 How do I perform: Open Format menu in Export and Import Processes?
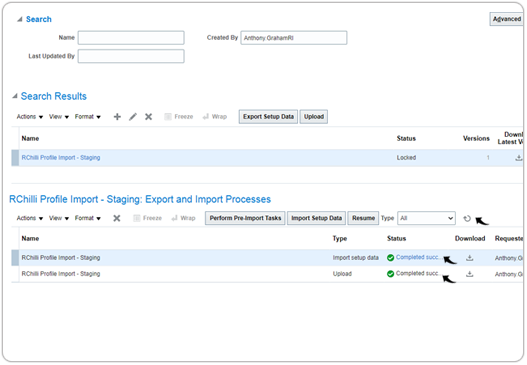click(88, 218)
